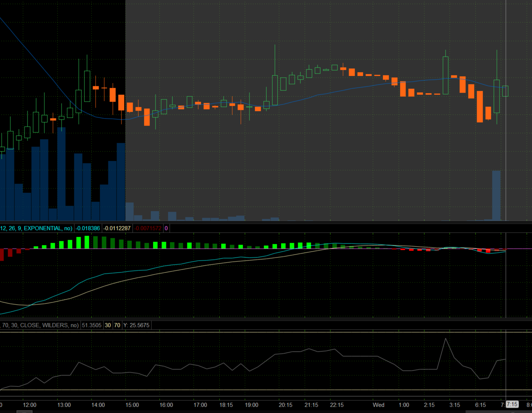Click the red MACD diff value -0.0071572
Viewport: 532px width, 413px height.
click(x=148, y=228)
